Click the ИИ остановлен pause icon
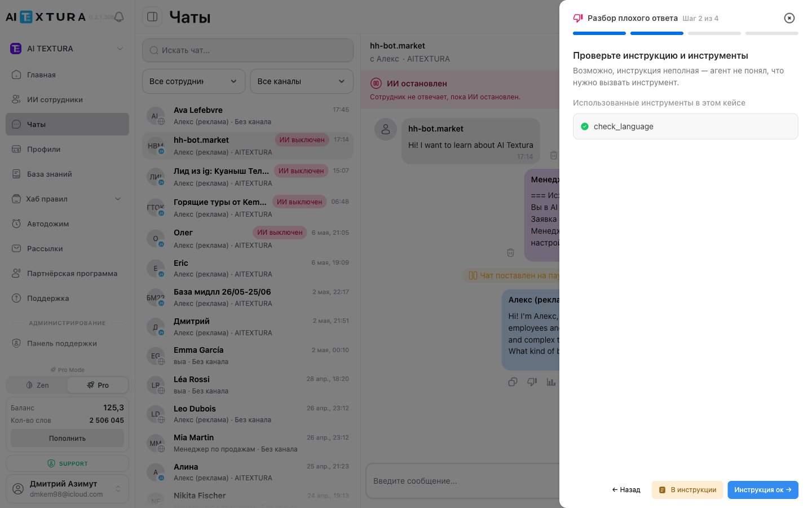This screenshot has width=812, height=508. pyautogui.click(x=376, y=84)
